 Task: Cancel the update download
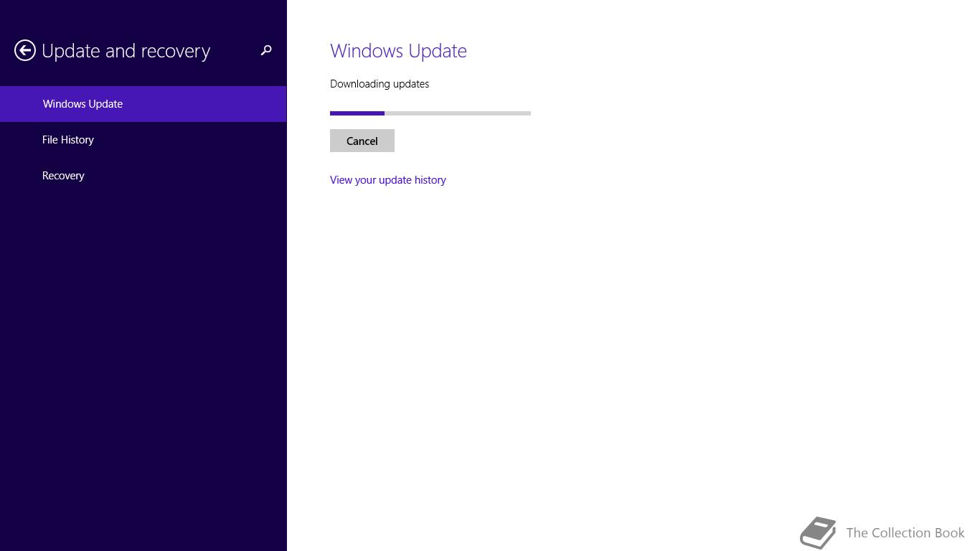point(362,141)
